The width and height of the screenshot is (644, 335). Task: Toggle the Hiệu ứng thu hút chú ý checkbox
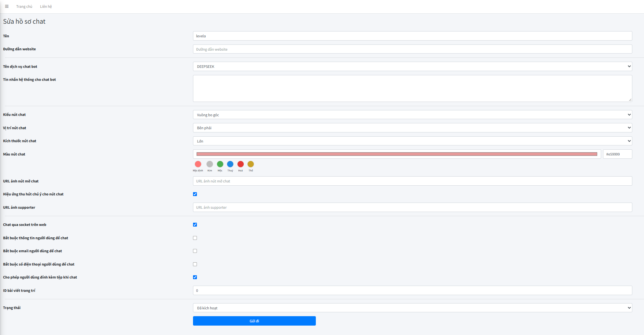[195, 194]
